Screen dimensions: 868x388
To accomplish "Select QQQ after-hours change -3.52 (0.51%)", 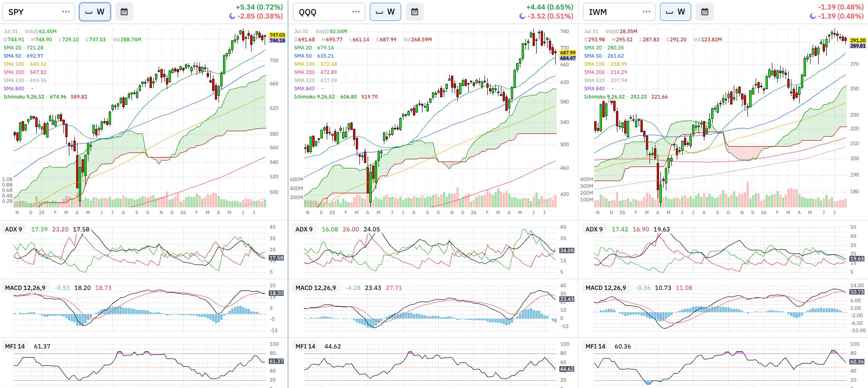I will pos(550,16).
